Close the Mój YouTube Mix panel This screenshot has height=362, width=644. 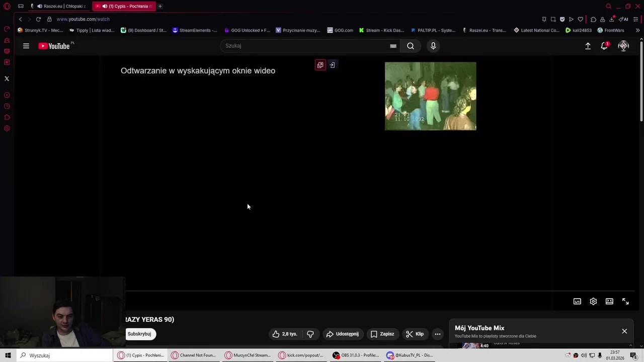pos(624,331)
